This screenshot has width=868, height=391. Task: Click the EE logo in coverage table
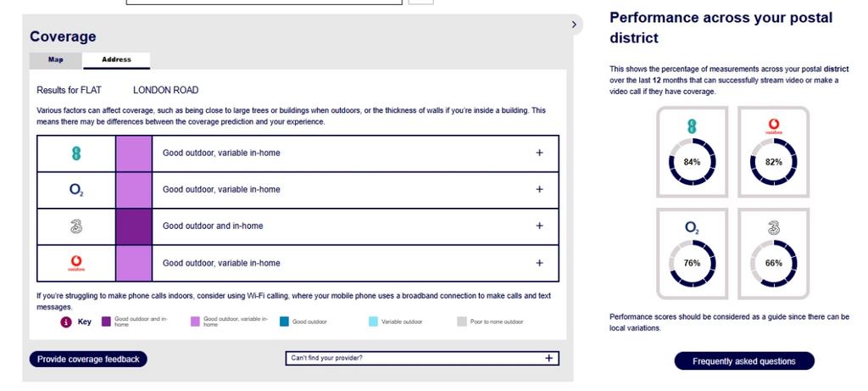pos(76,154)
